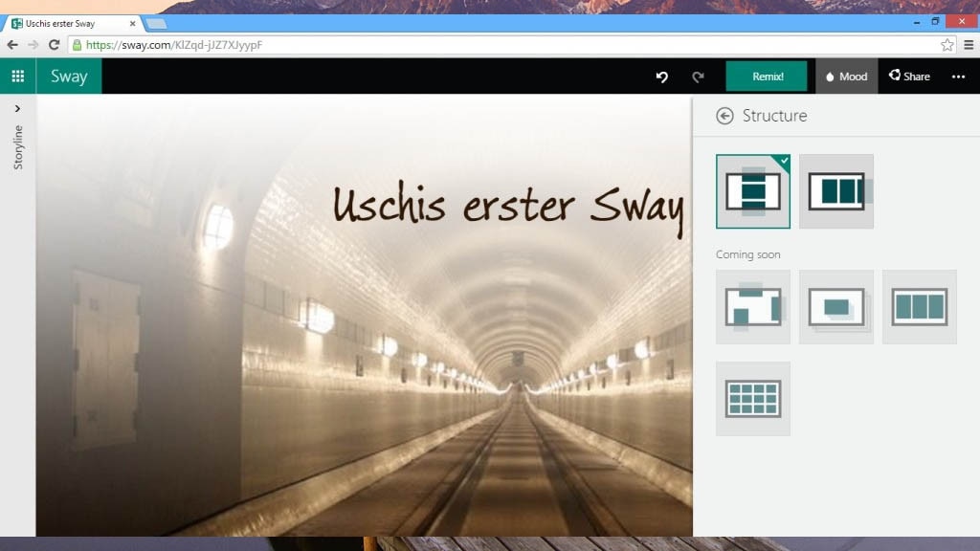The width and height of the screenshot is (980, 551).
Task: Open the Mood panel
Action: [846, 77]
